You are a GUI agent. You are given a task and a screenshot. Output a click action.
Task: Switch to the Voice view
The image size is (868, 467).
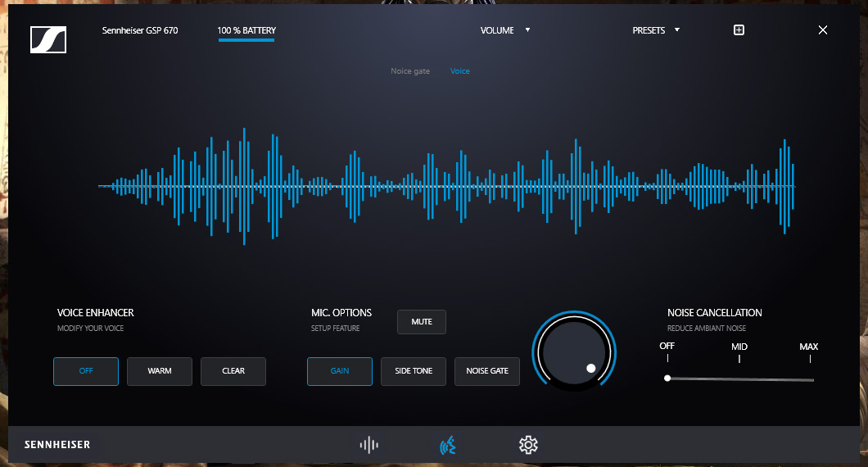[460, 71]
